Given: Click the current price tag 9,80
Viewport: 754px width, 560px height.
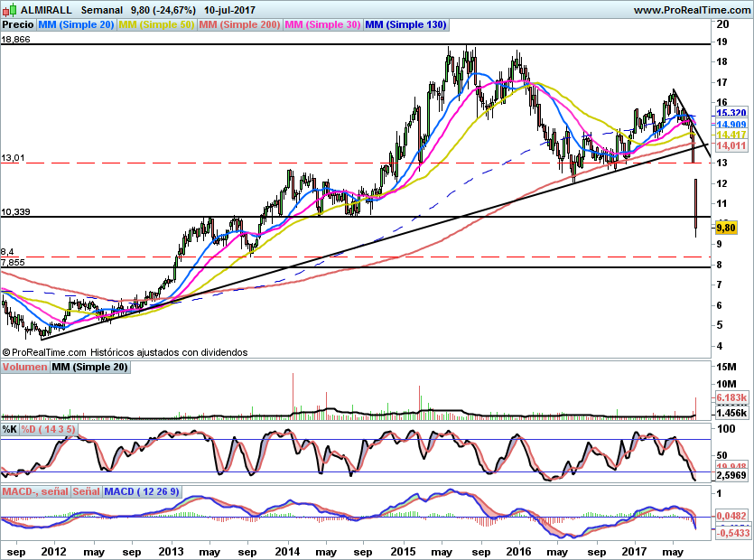Looking at the screenshot, I should coord(726,228).
